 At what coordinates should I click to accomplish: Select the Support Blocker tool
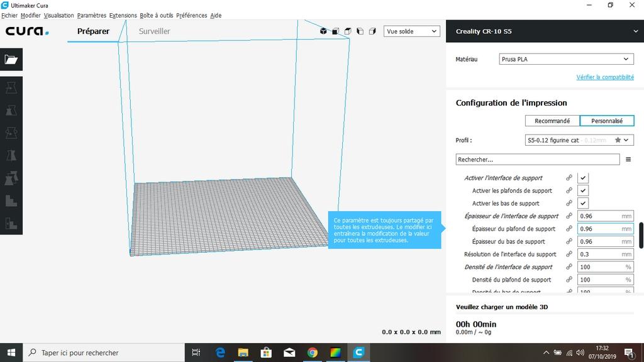click(11, 200)
